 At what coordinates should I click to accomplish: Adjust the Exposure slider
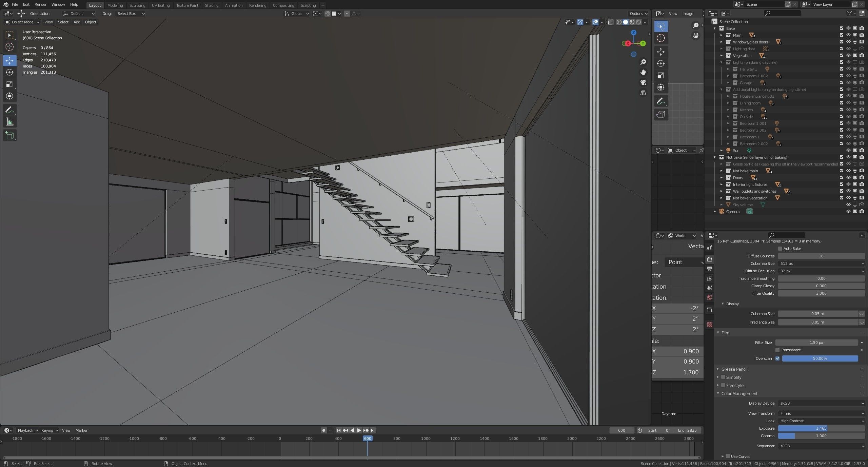click(822, 428)
